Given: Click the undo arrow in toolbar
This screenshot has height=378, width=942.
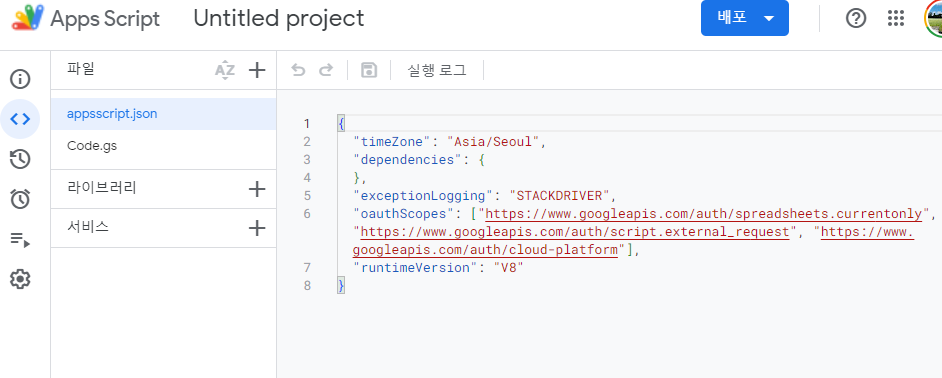Looking at the screenshot, I should coord(298,70).
